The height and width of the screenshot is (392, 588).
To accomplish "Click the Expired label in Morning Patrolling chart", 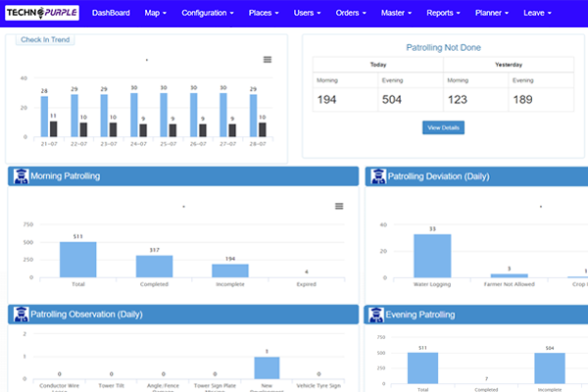I will tap(307, 284).
